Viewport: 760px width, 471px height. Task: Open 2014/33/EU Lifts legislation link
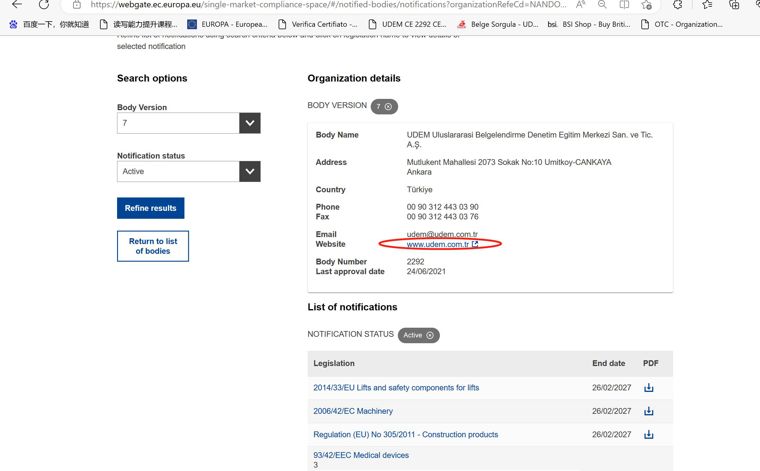[x=396, y=388]
